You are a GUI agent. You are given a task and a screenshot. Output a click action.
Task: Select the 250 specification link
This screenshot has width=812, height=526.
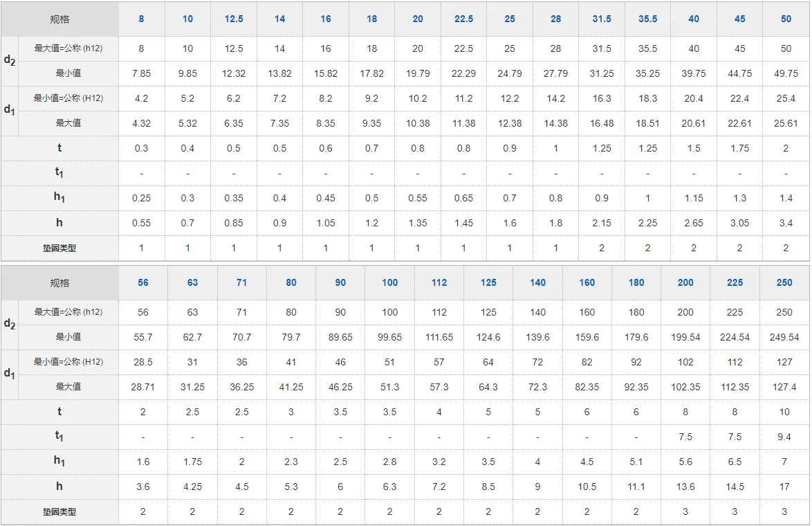(784, 282)
